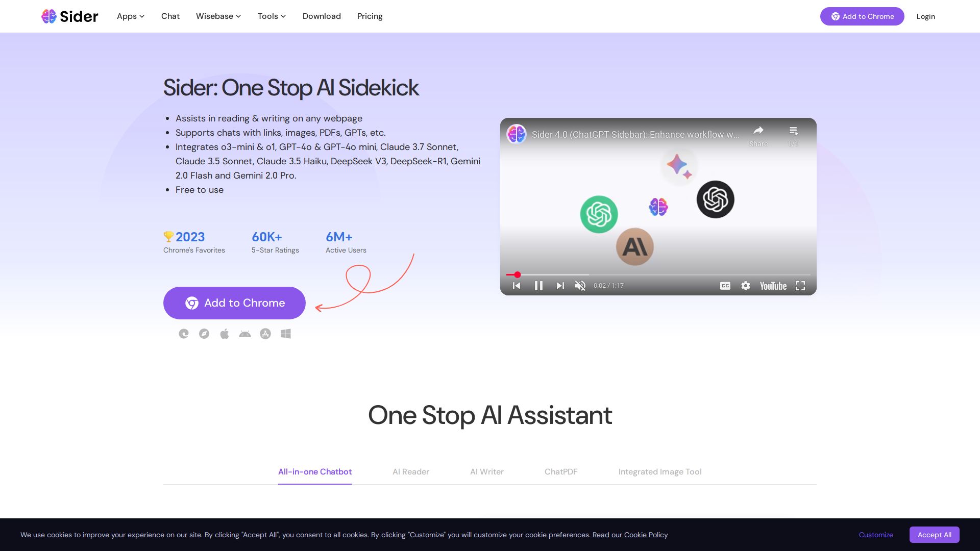Screen dimensions: 980x551
Task: Expand the Wisebase dropdown menu
Action: pos(218,16)
